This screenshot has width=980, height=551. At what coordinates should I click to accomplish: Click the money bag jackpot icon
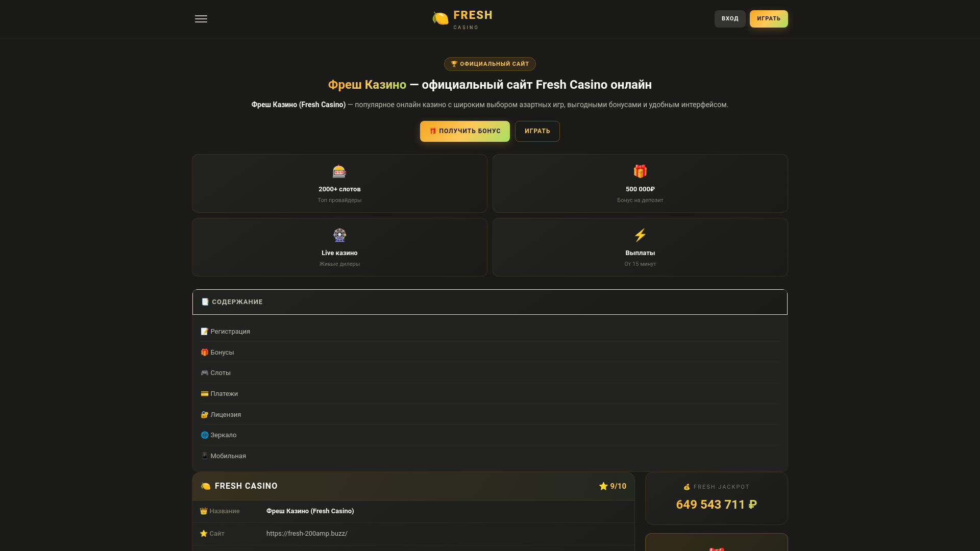(x=687, y=487)
